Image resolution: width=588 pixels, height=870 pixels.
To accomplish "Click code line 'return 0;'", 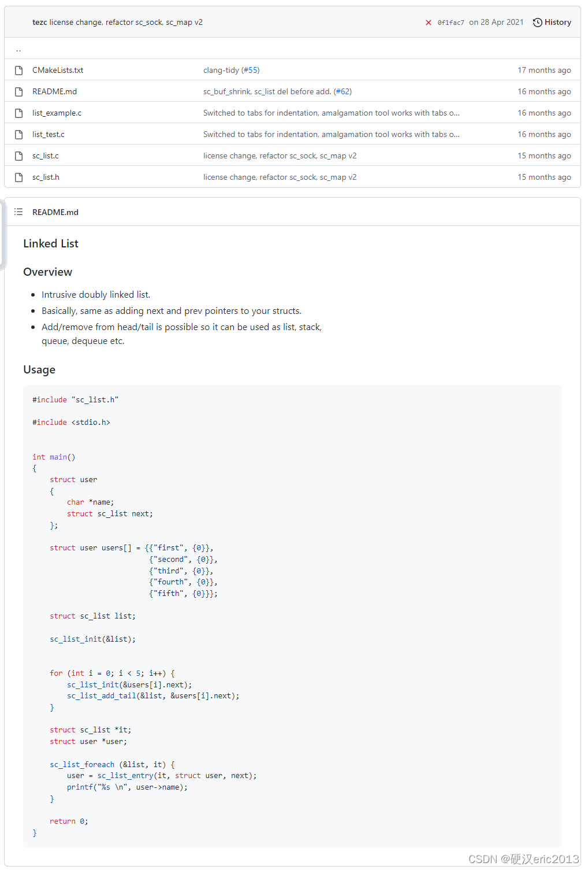I will point(69,821).
